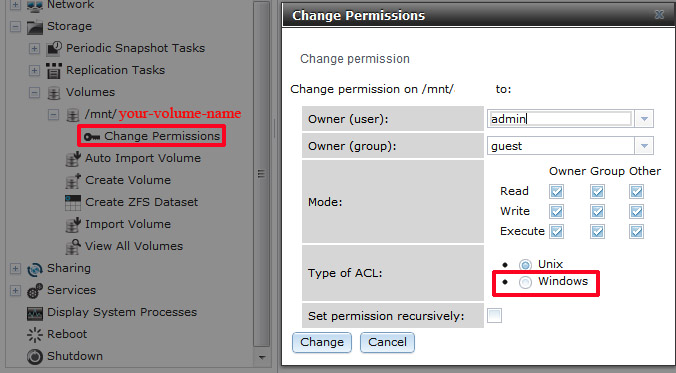Screen dimensions: 676x373
Task: Click the Change Permissions key icon
Action: click(x=92, y=137)
